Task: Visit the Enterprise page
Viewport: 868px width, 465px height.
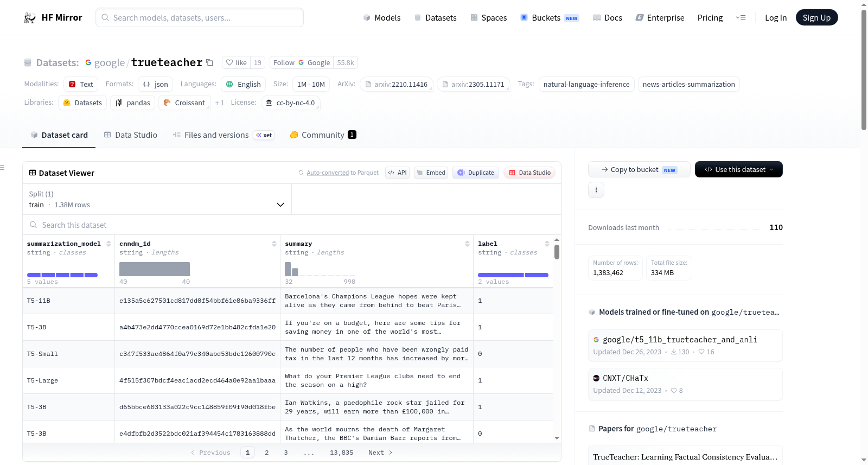Action: [660, 17]
